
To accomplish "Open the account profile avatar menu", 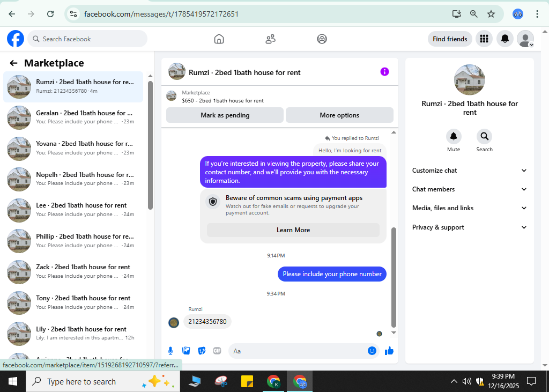I will (x=525, y=39).
